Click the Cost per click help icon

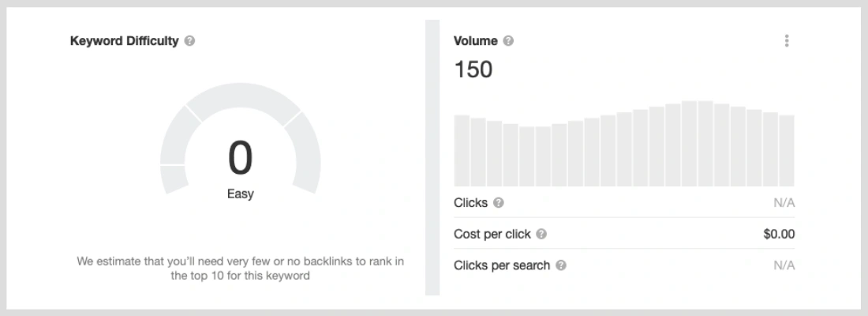click(x=541, y=234)
